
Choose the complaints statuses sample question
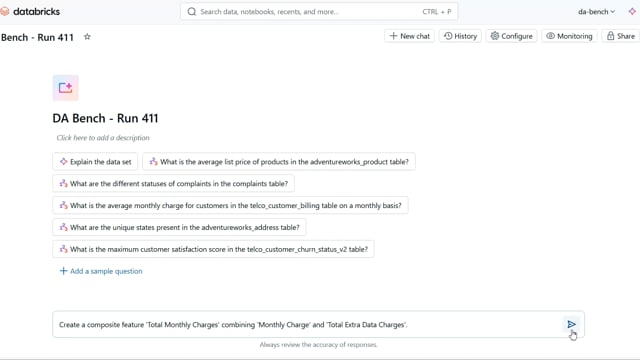click(x=173, y=184)
